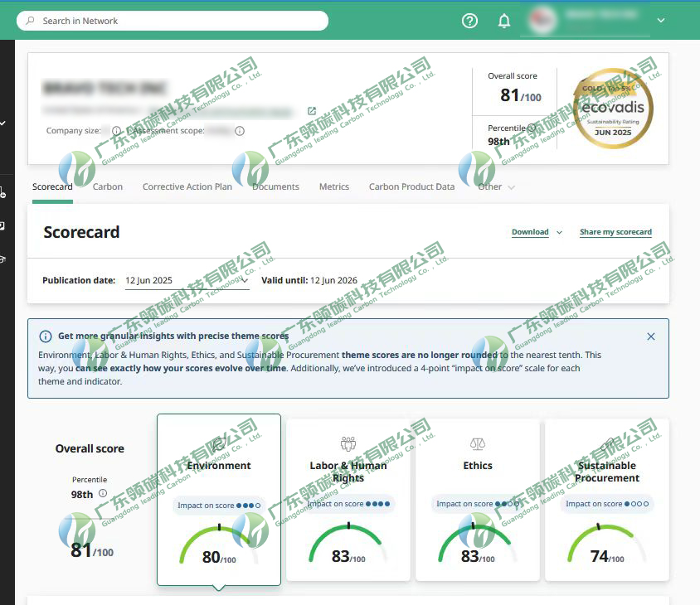Open the Corrective Action Plan tab

(187, 186)
